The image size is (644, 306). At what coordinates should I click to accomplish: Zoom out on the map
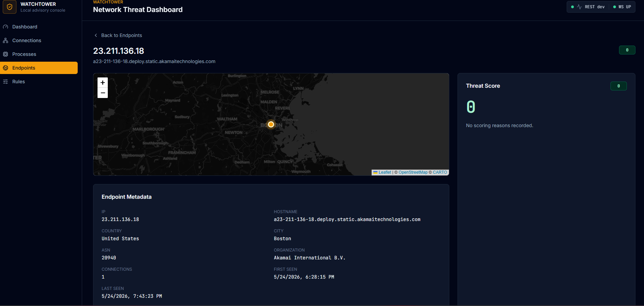point(103,93)
